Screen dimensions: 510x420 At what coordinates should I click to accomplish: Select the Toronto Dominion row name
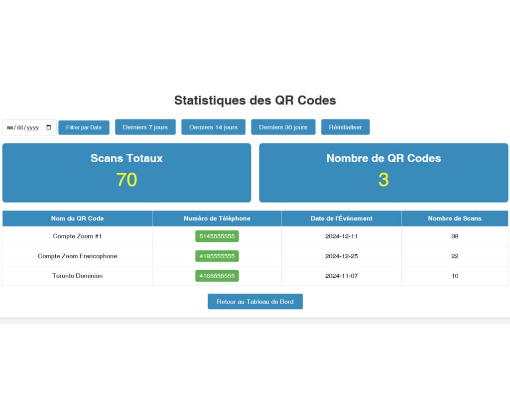click(77, 276)
